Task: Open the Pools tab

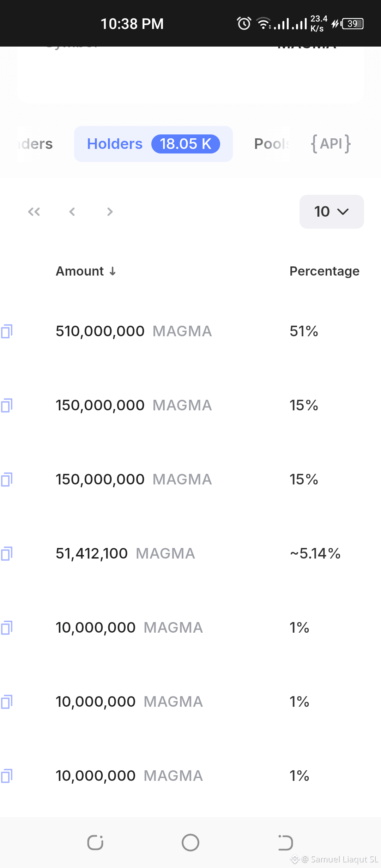Action: (272, 144)
